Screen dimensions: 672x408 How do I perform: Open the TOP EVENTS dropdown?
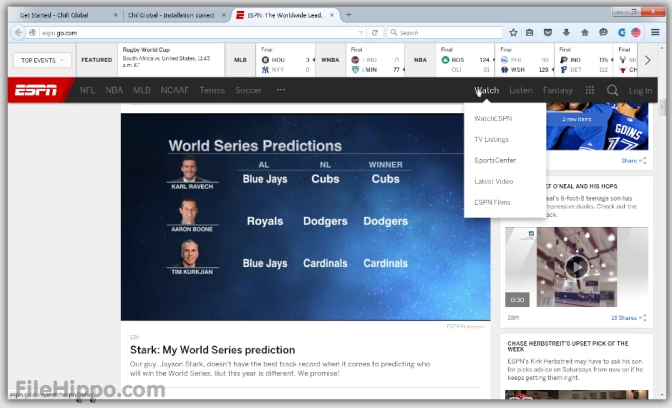coord(42,60)
